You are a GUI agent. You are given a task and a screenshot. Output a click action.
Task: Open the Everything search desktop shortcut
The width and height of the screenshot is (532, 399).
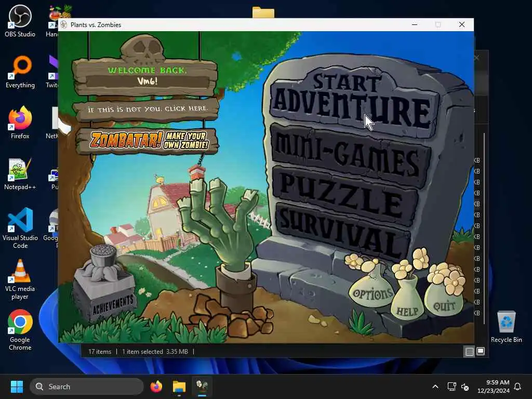pyautogui.click(x=20, y=72)
